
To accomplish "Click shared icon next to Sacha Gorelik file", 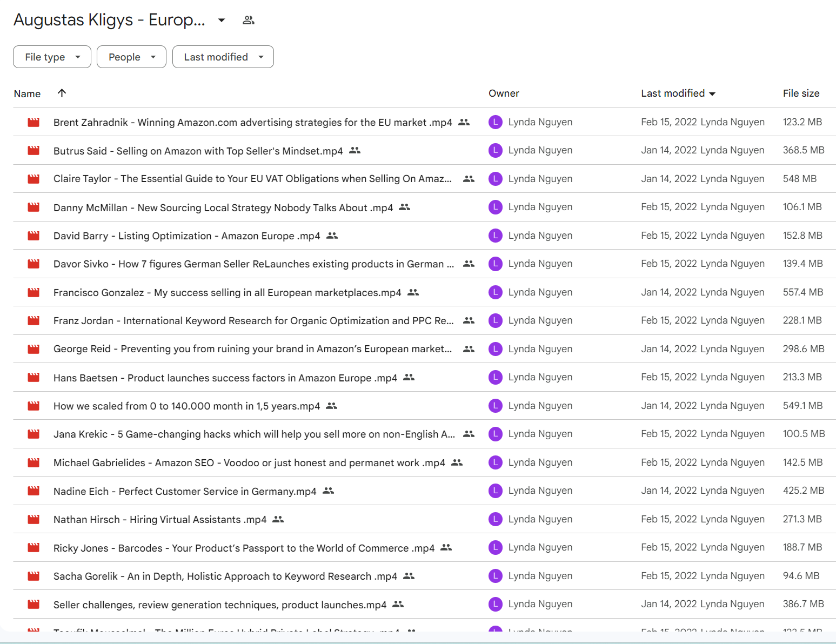I will pyautogui.click(x=409, y=576).
